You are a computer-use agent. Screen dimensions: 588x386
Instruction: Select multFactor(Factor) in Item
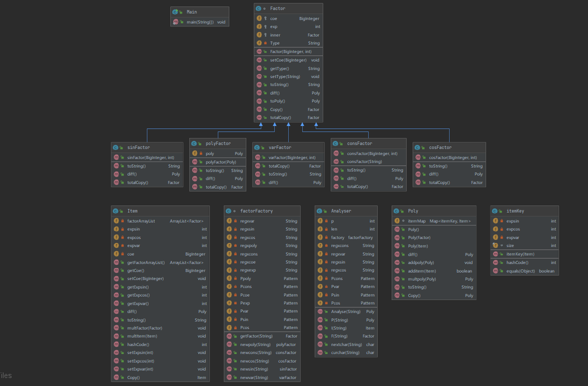click(160, 328)
